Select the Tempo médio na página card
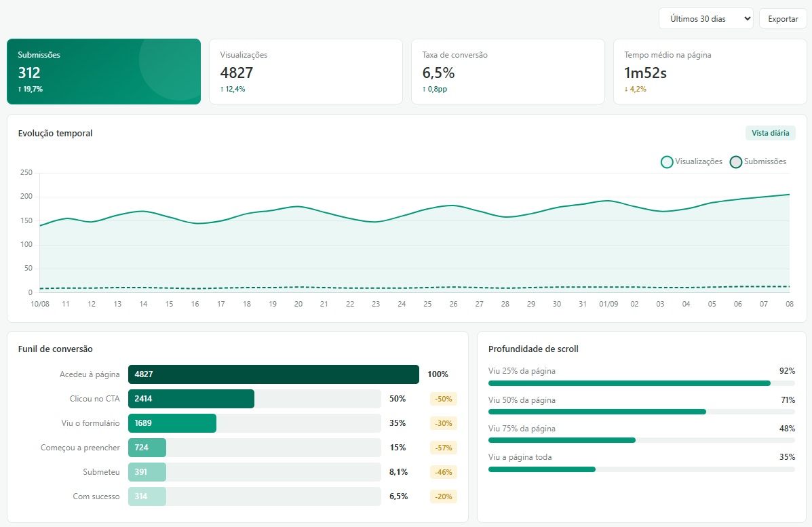The image size is (812, 527). [710, 71]
